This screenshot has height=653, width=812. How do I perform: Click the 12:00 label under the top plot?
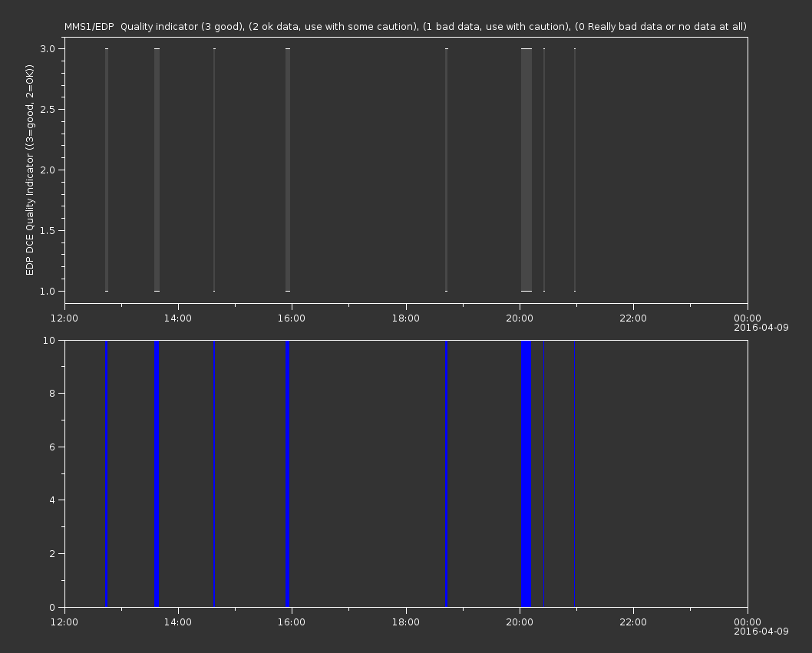click(64, 318)
